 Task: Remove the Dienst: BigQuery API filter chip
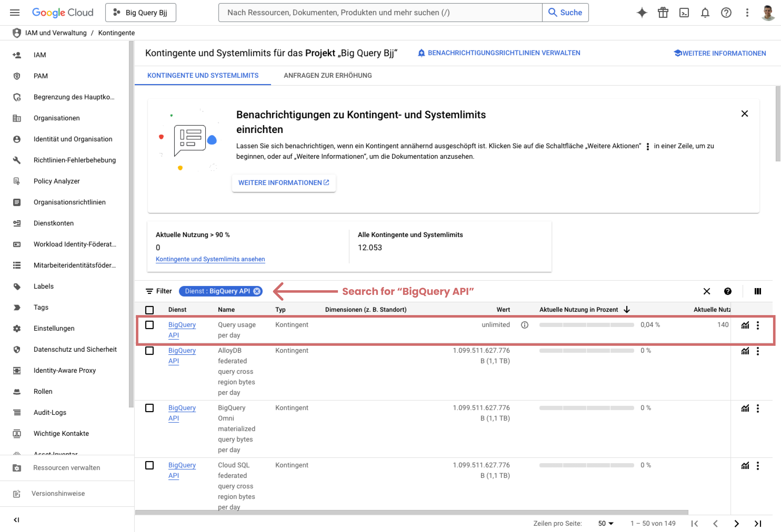click(x=257, y=291)
